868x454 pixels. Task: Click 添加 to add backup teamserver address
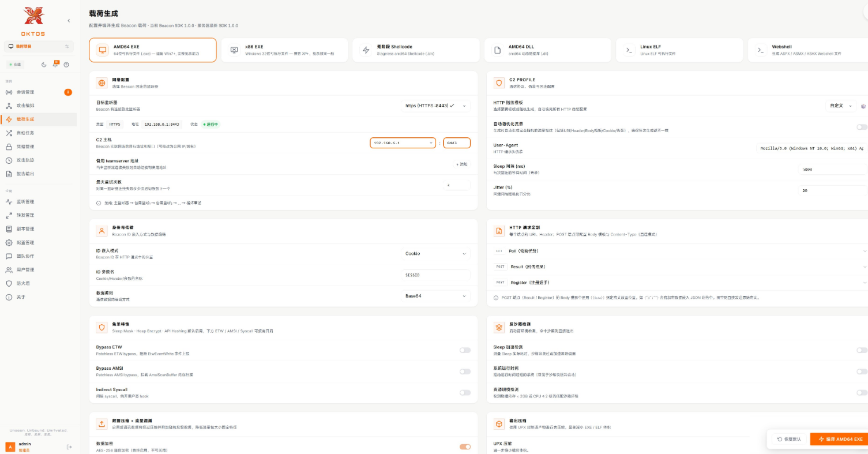click(461, 164)
